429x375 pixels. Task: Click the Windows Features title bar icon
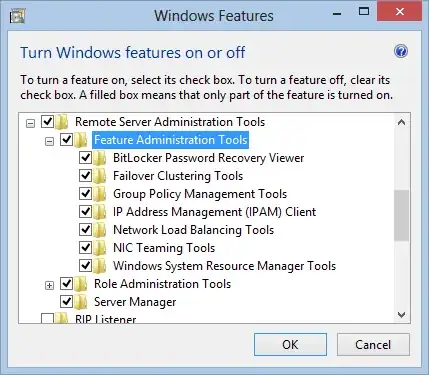coord(18,16)
